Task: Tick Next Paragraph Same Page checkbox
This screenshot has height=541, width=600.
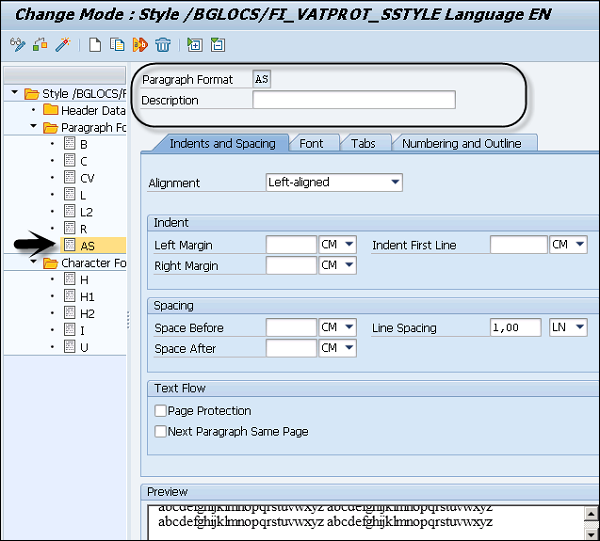Action: 161,432
